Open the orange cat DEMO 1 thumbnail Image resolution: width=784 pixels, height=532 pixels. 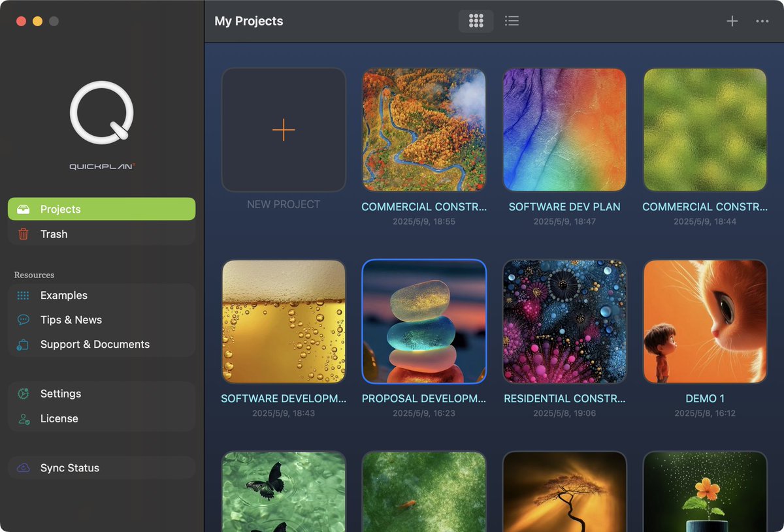[705, 321]
